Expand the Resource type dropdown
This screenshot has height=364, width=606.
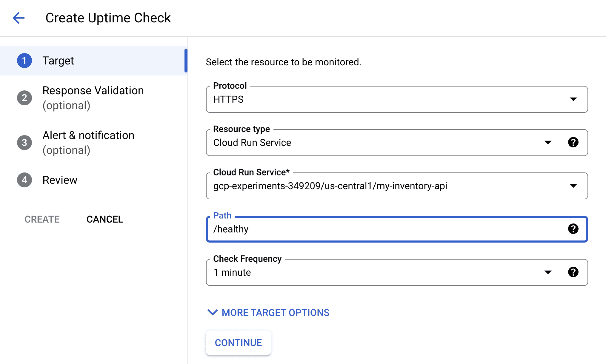coord(548,143)
